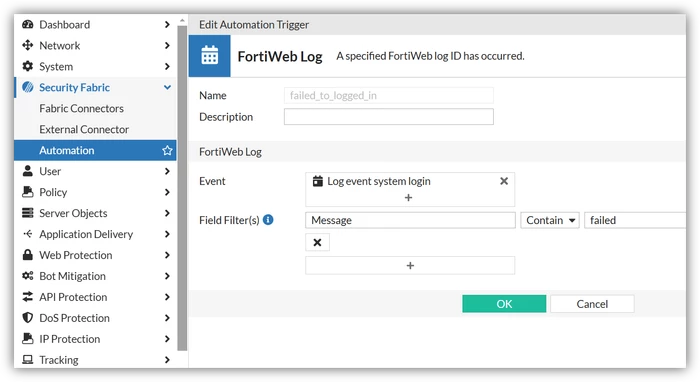The height and width of the screenshot is (382, 700).
Task: Open the API Protection menu
Action: click(73, 297)
